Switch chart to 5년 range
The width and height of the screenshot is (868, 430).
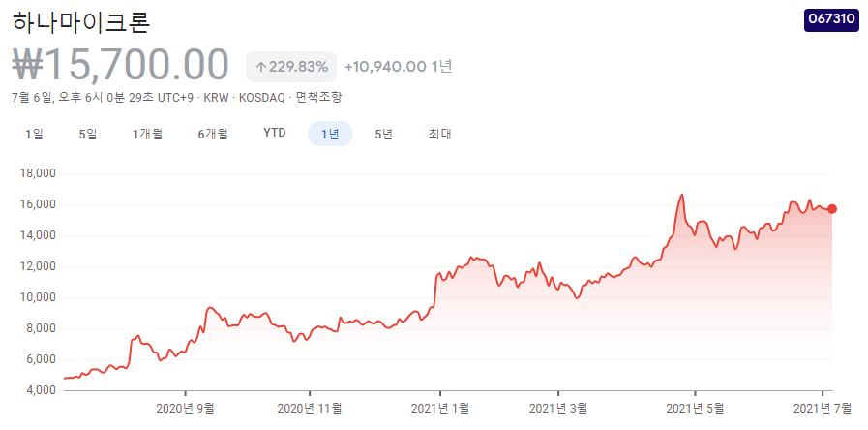tap(383, 134)
